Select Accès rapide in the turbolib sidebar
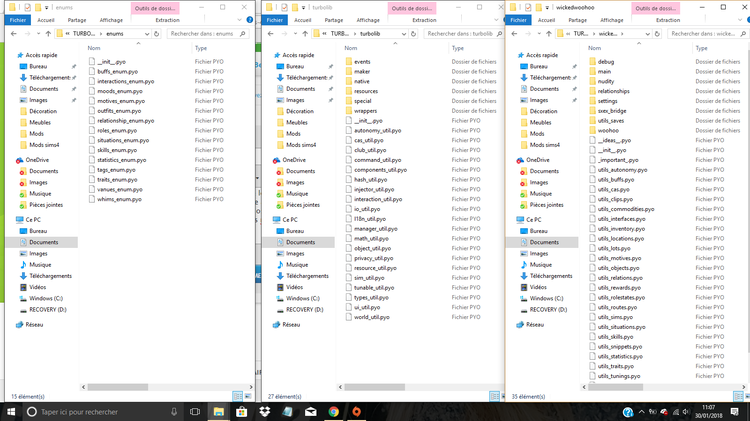 pyautogui.click(x=298, y=55)
